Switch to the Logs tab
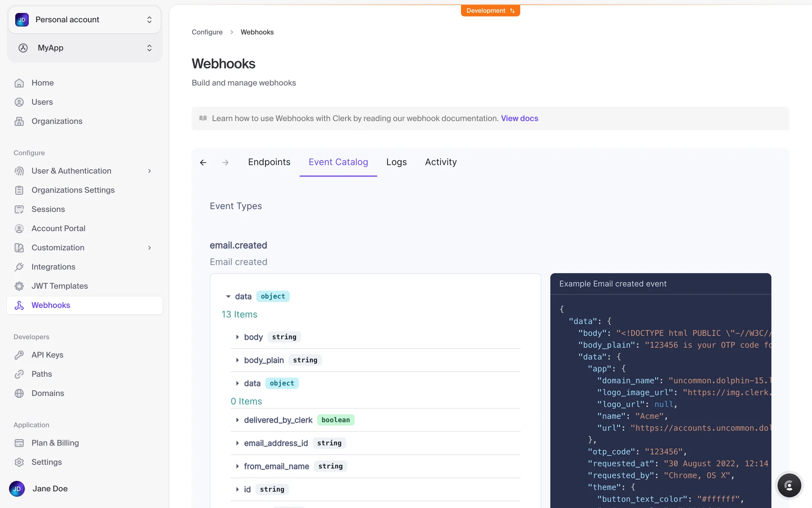Screen dimensions: 812x508 (396, 162)
